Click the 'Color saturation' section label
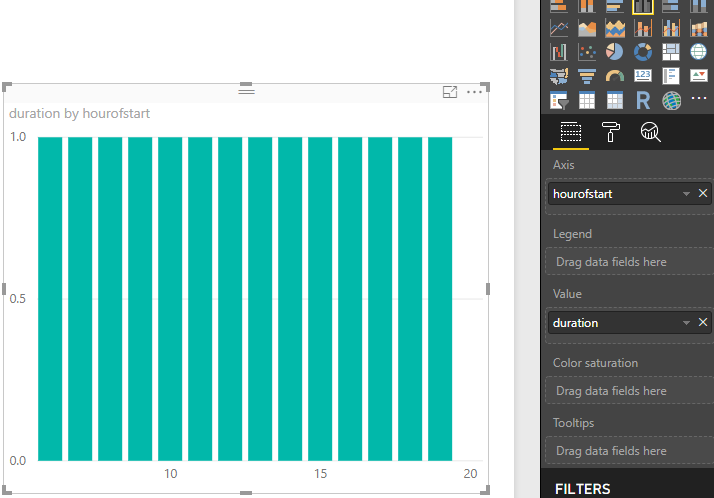 (x=595, y=363)
